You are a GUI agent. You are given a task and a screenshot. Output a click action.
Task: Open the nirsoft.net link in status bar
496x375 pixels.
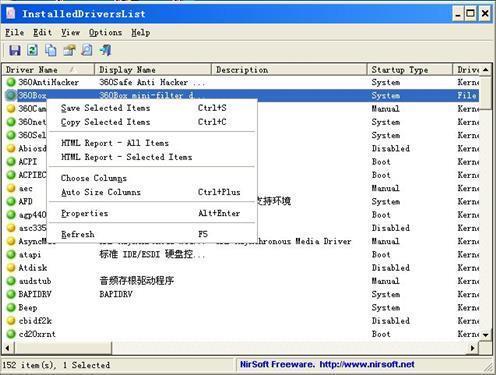pyautogui.click(x=367, y=364)
